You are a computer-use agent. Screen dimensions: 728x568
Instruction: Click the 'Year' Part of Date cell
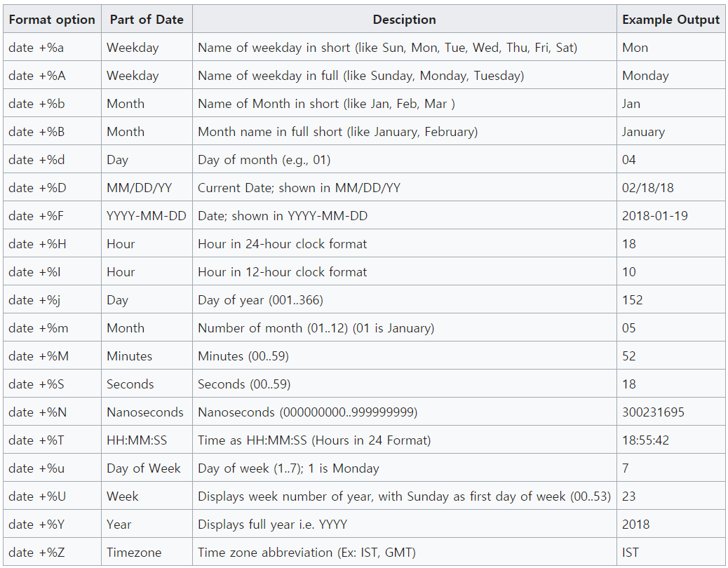(147, 525)
